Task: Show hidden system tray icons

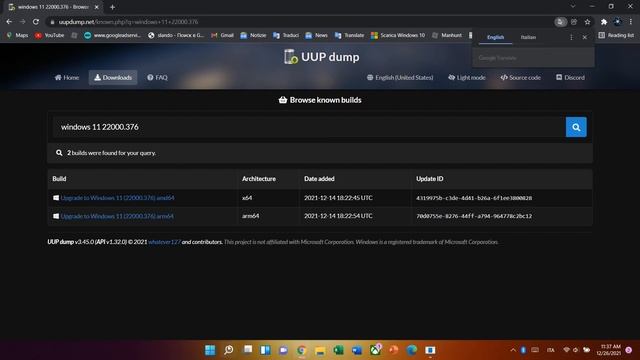Action: coord(513,350)
